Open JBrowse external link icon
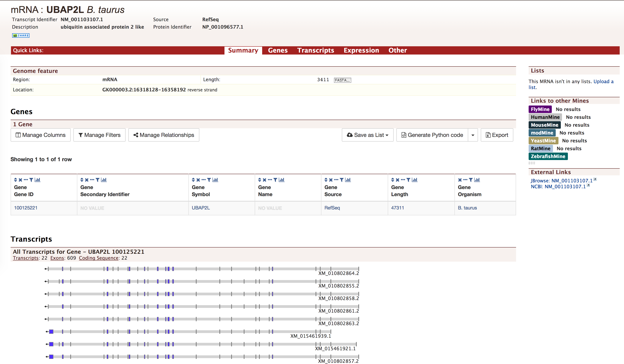 coord(595,180)
